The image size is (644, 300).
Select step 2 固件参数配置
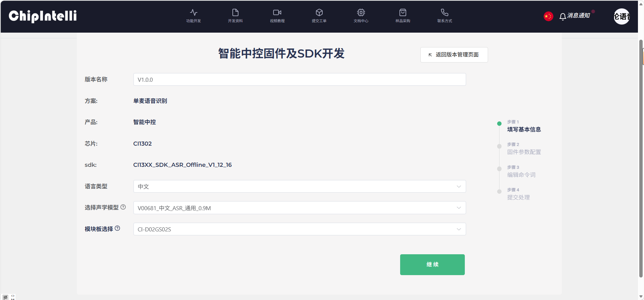(x=524, y=152)
